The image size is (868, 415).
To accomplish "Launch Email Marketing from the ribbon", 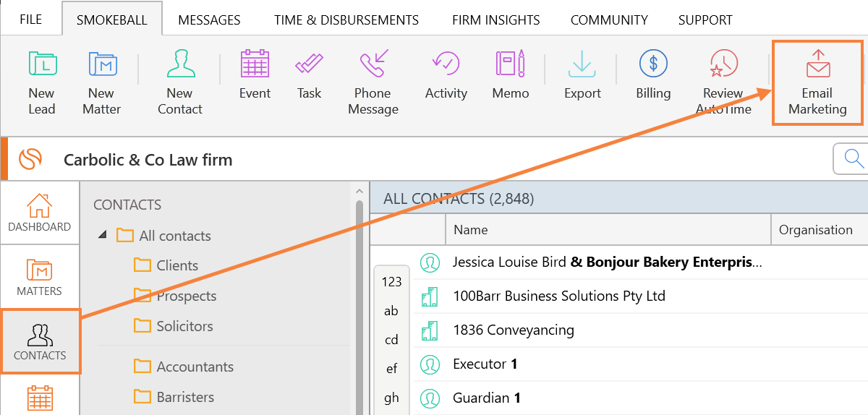I will tap(817, 82).
